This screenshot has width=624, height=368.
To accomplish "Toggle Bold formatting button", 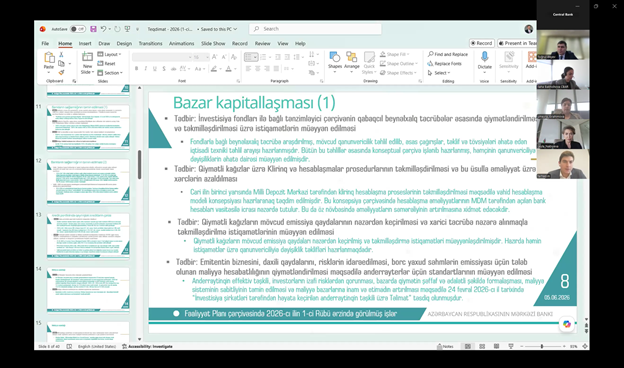I will click(x=136, y=69).
